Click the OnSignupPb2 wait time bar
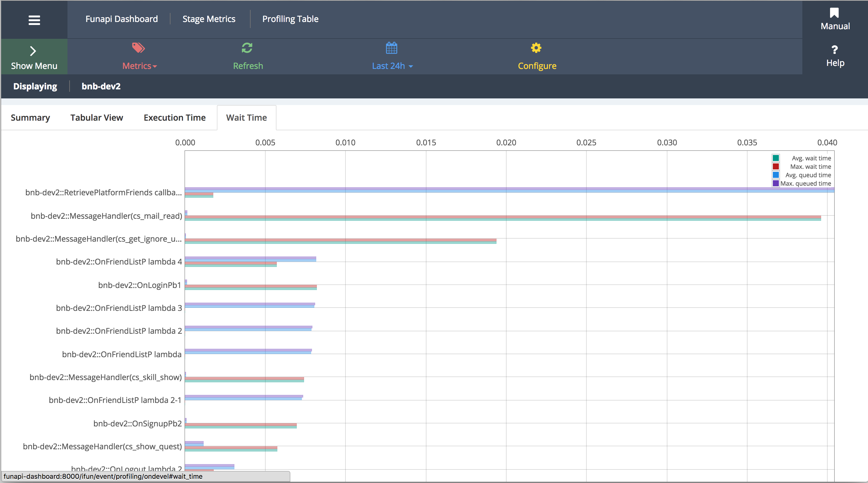 pos(241,426)
